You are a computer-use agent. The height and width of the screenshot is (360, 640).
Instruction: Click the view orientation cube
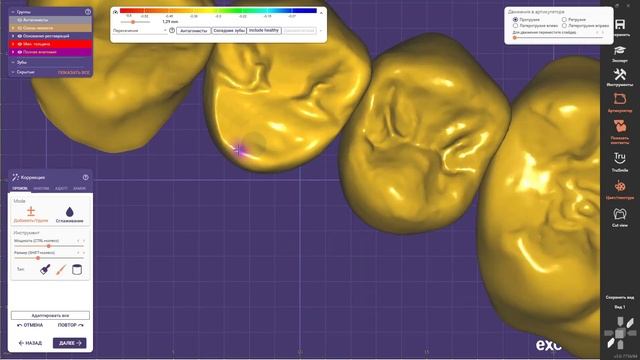coord(620,333)
